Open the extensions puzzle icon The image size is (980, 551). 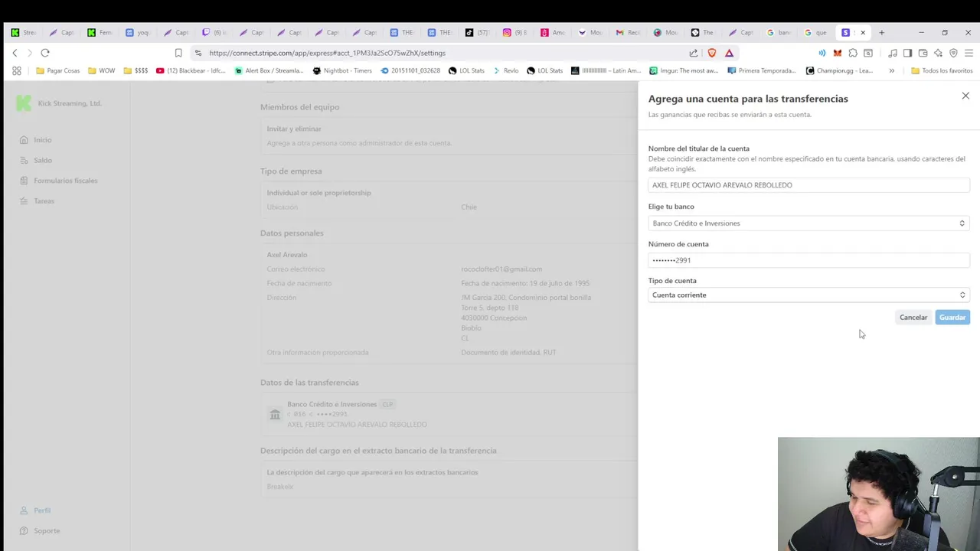pos(853,53)
